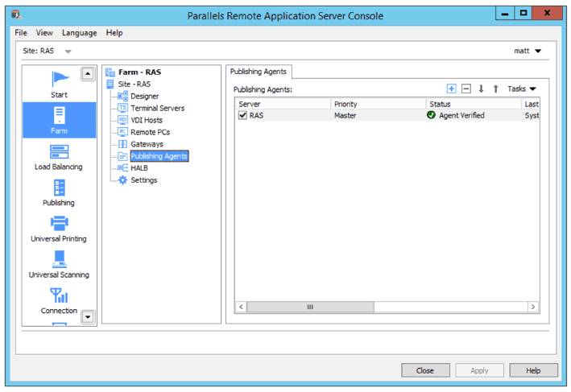
Task: Sort by the Priority column header
Action: pos(378,104)
